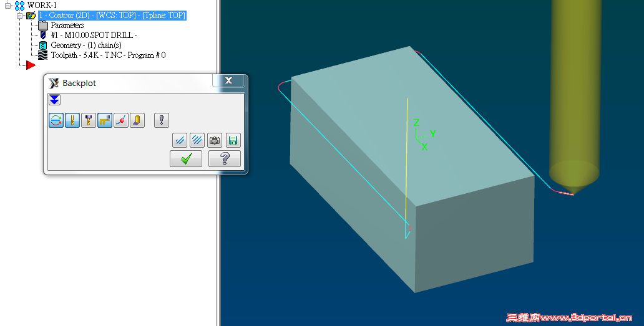Viewport: 644px width, 326px height.
Task: Click the Geometry chain icon
Action: [43, 46]
